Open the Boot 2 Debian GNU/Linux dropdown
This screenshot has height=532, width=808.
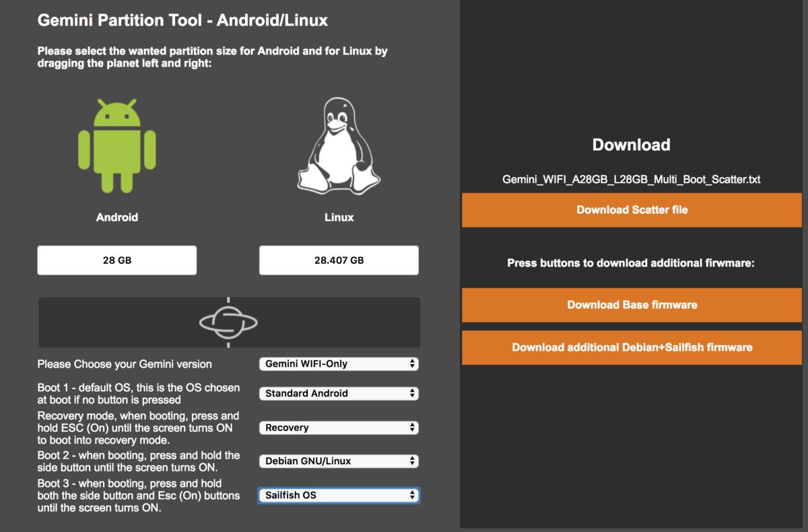(339, 461)
